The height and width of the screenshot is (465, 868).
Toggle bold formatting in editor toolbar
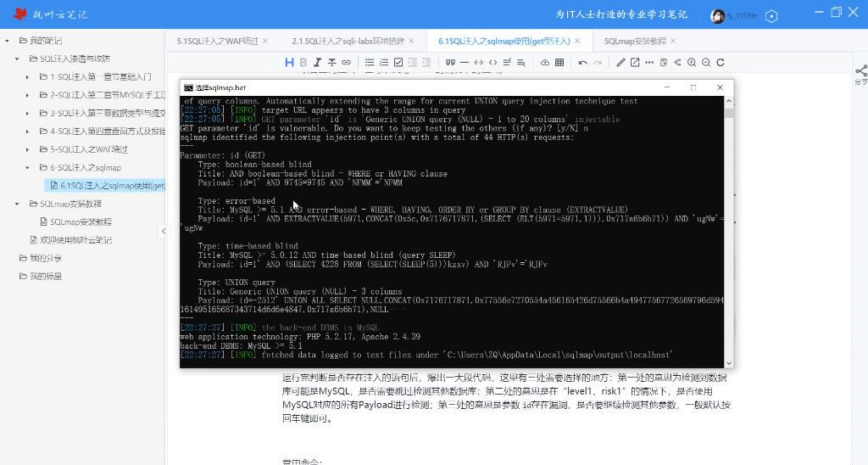pyautogui.click(x=303, y=63)
